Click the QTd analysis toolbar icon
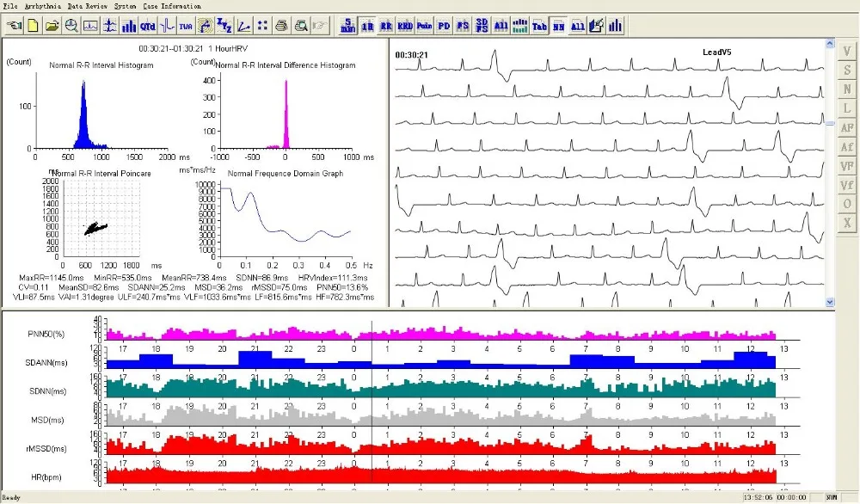 click(148, 25)
